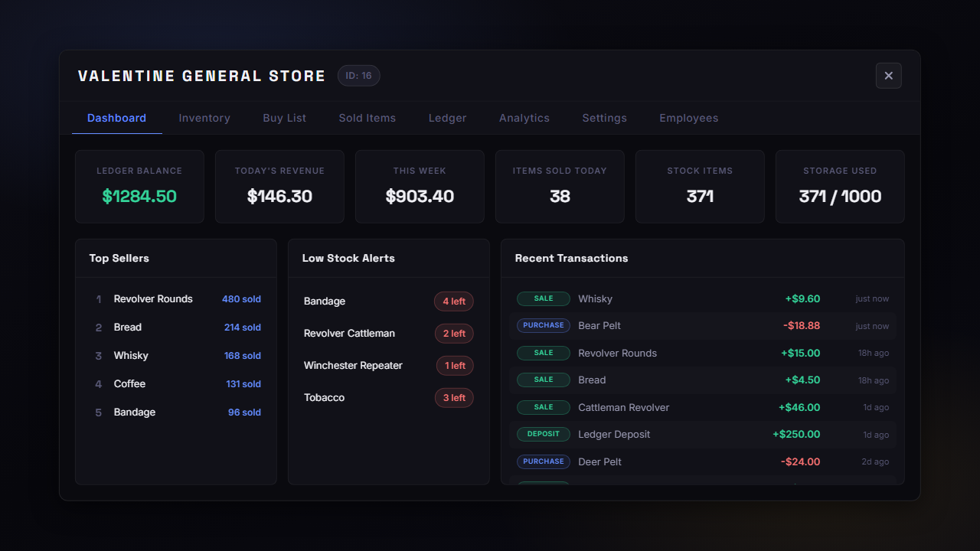The width and height of the screenshot is (980, 551).
Task: Switch to the Buy List tab
Action: pos(284,118)
